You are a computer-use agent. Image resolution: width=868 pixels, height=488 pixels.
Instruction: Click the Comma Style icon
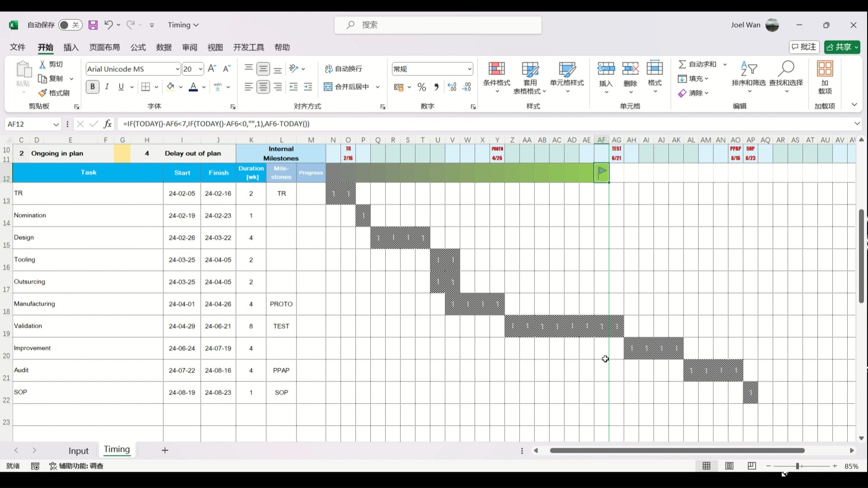pyautogui.click(x=436, y=87)
